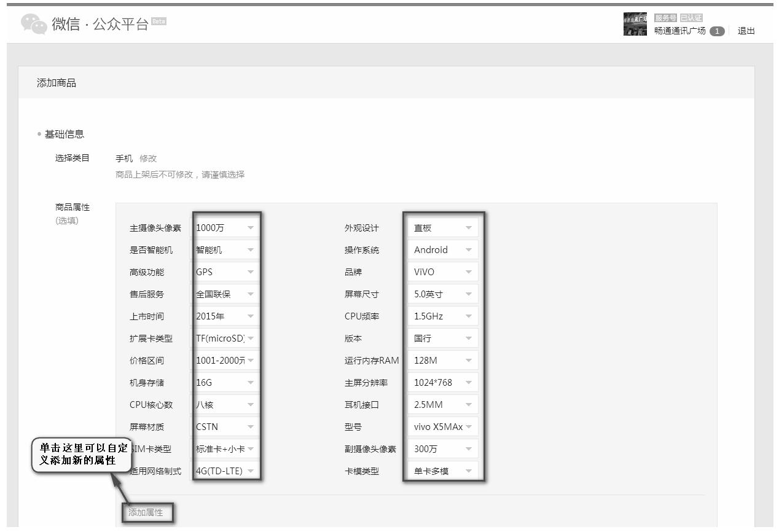Click the 微信·公众平台 title text

tap(100, 25)
